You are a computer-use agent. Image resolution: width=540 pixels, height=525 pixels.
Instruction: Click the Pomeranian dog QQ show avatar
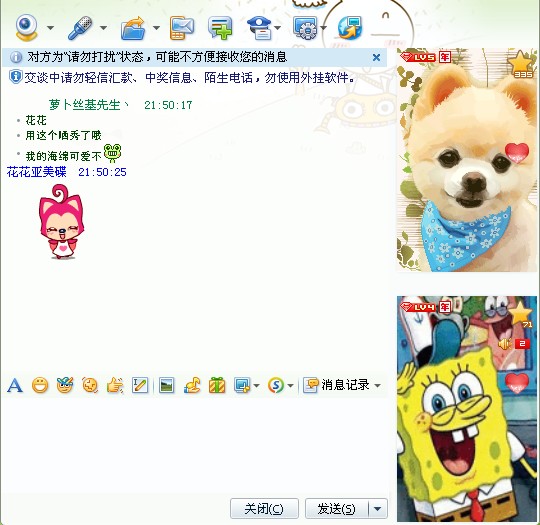coord(467,160)
